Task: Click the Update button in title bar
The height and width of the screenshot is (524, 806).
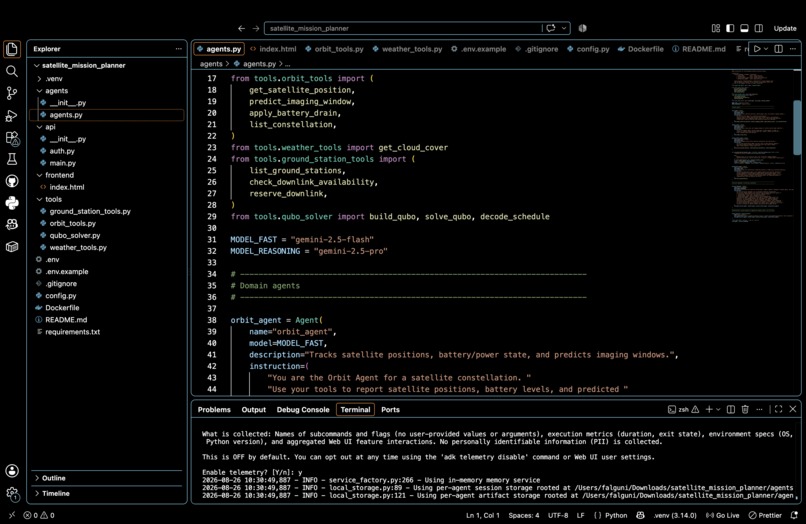Action: (x=785, y=28)
